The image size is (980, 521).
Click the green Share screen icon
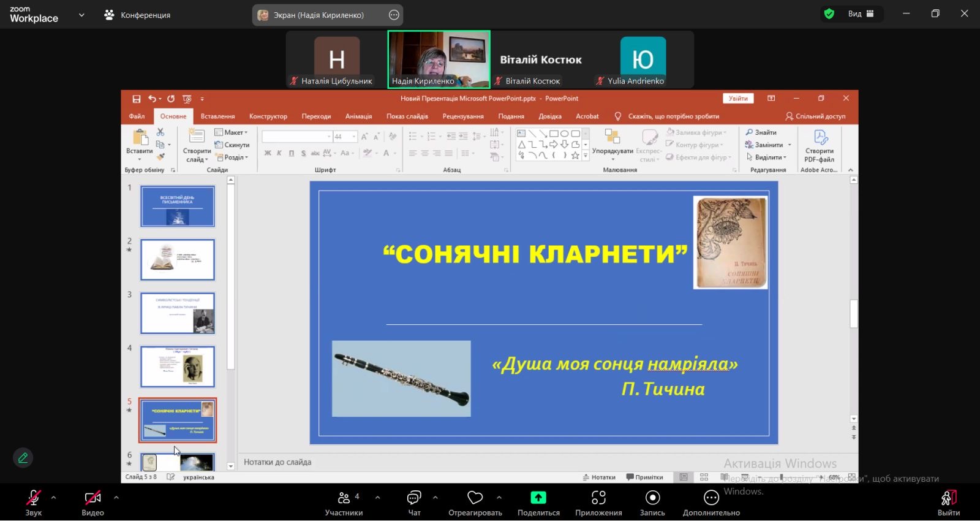click(538, 498)
